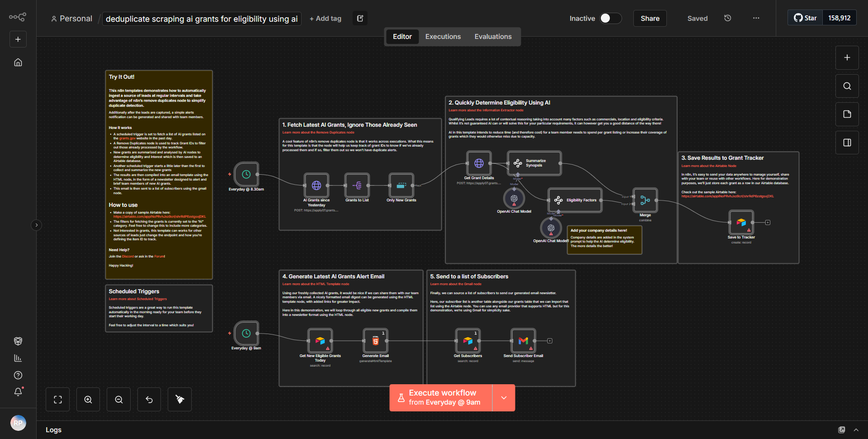Open the notifications bell
This screenshot has width=868, height=439.
(x=18, y=392)
